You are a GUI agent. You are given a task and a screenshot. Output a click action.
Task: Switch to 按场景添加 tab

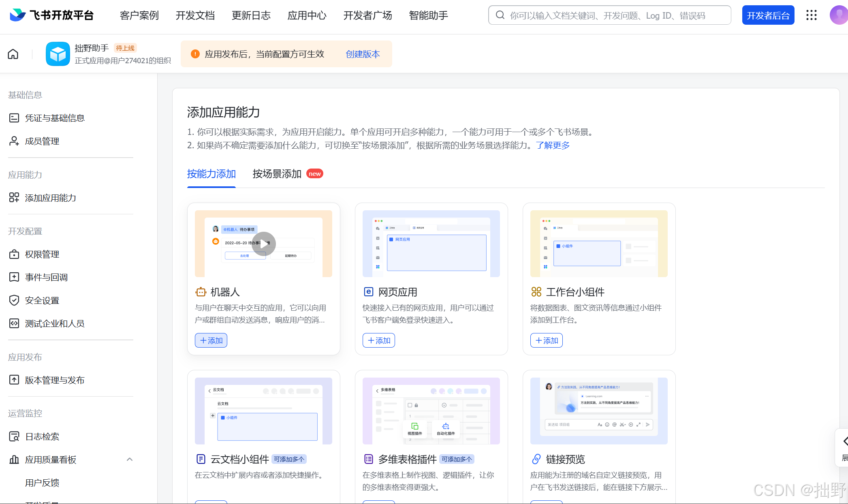(x=277, y=174)
